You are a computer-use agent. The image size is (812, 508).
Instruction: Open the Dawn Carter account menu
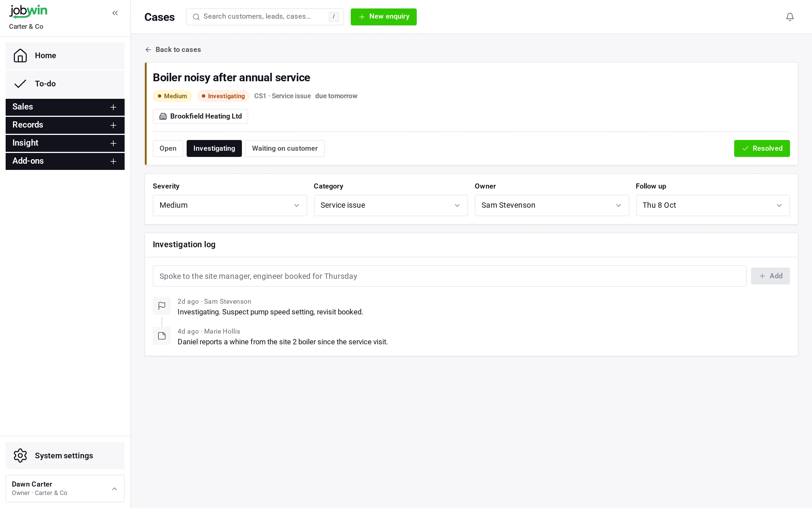click(65, 488)
